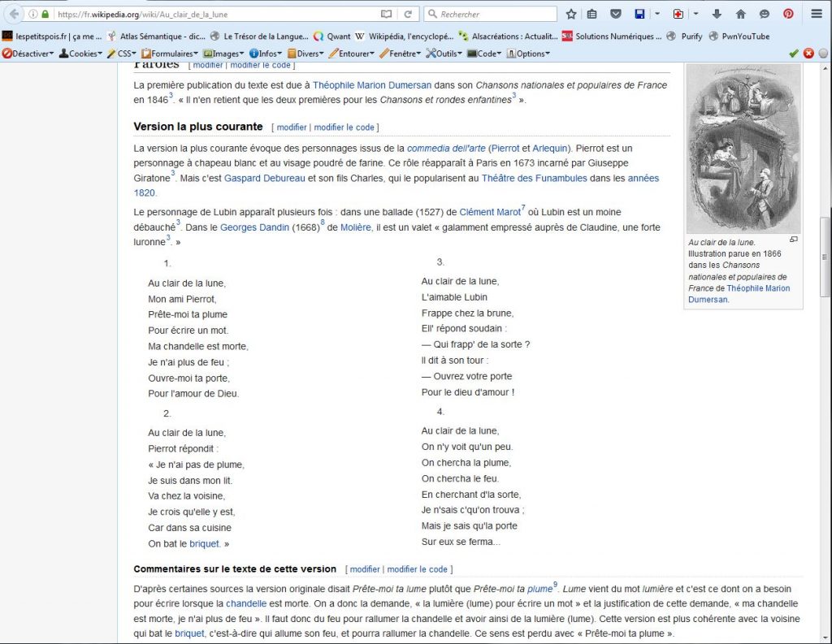832x644 pixels.
Task: Open the Images dropdown menu
Action: point(223,54)
